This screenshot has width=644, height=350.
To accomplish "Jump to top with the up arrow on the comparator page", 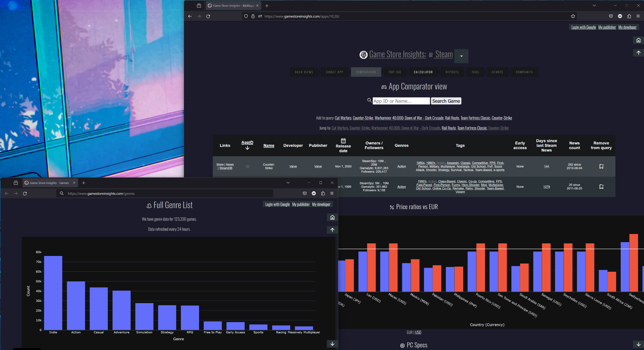I will (638, 53).
